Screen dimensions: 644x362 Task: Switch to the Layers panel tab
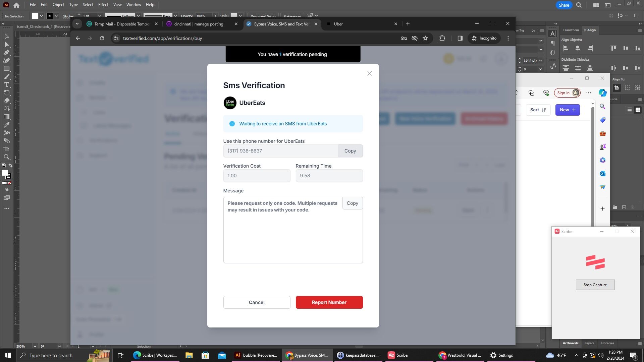tap(589, 343)
